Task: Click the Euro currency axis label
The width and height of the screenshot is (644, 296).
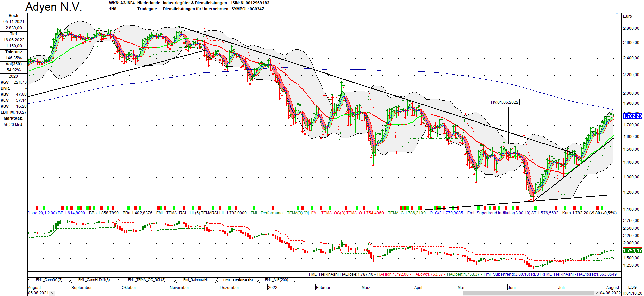Action: coord(627,16)
